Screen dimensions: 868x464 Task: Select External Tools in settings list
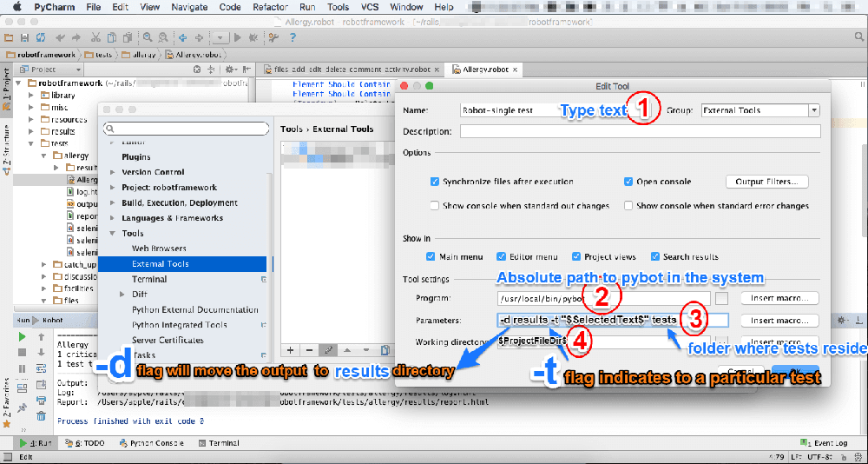point(182,264)
